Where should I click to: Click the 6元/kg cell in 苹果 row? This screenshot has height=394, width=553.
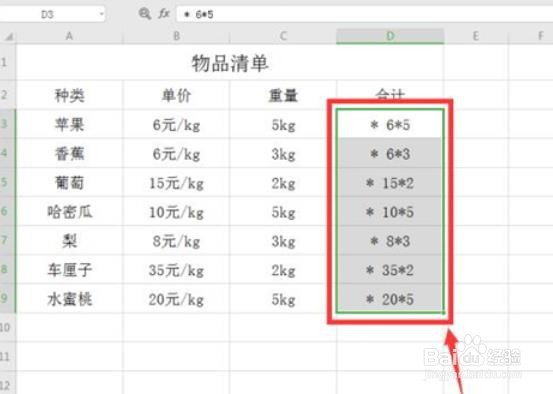176,124
